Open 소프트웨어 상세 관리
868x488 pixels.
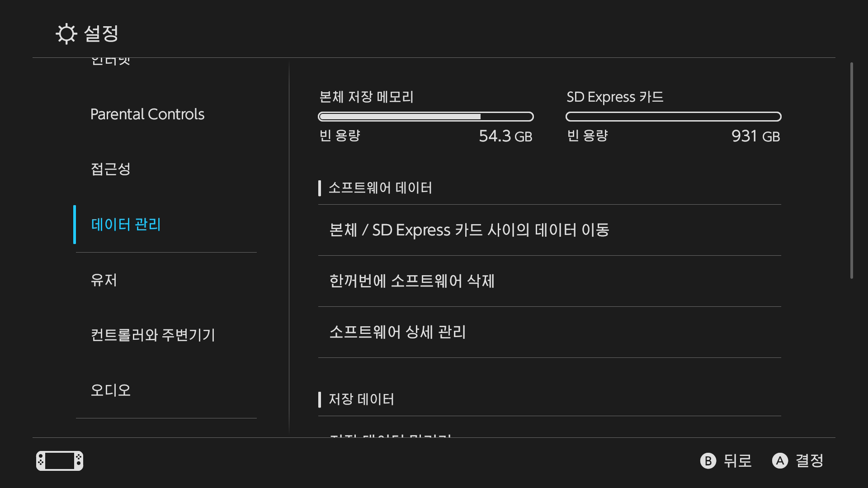click(x=398, y=333)
